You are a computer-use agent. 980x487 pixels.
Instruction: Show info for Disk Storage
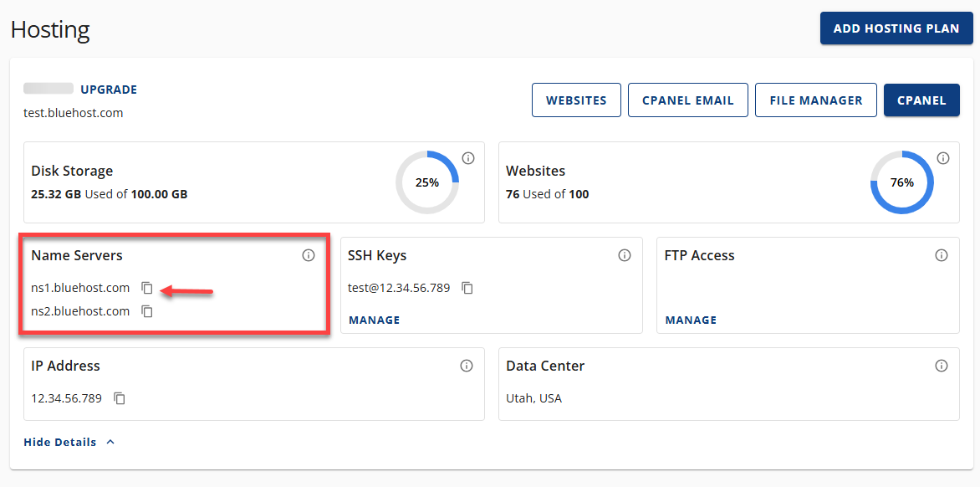468,158
